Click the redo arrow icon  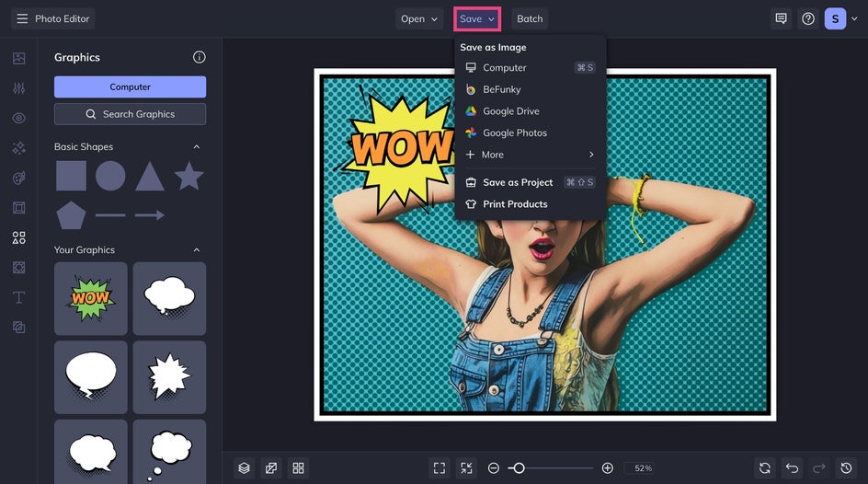click(819, 468)
